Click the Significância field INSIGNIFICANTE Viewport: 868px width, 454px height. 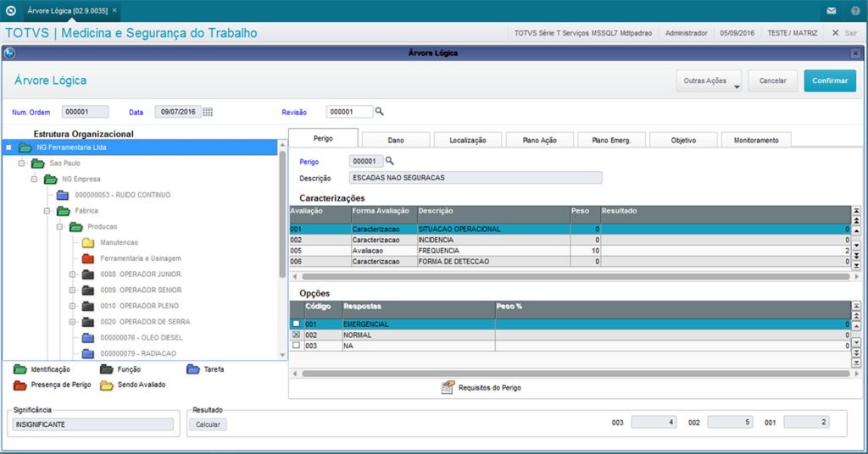[x=92, y=424]
